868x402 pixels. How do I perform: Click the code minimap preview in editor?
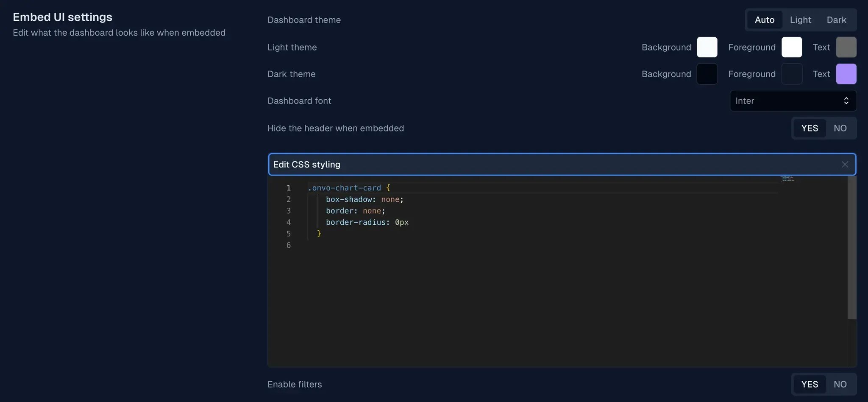click(x=787, y=179)
